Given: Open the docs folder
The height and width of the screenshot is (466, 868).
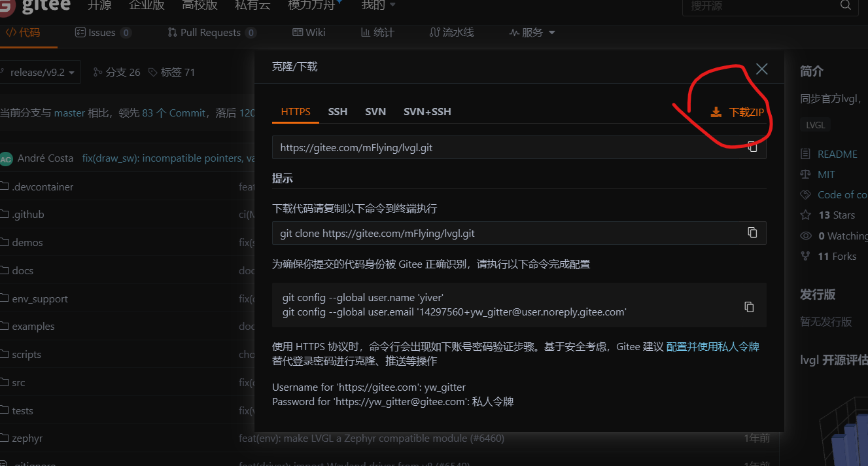Looking at the screenshot, I should click(x=23, y=270).
